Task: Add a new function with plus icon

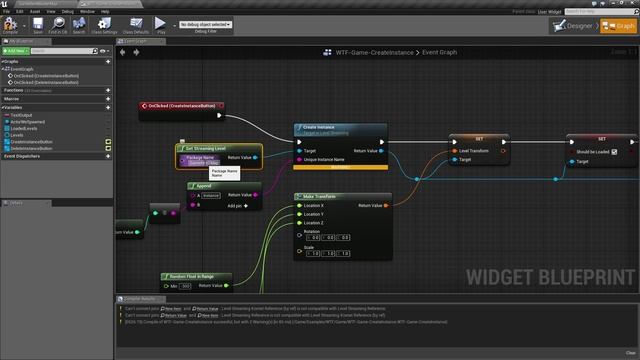Action: pyautogui.click(x=108, y=90)
